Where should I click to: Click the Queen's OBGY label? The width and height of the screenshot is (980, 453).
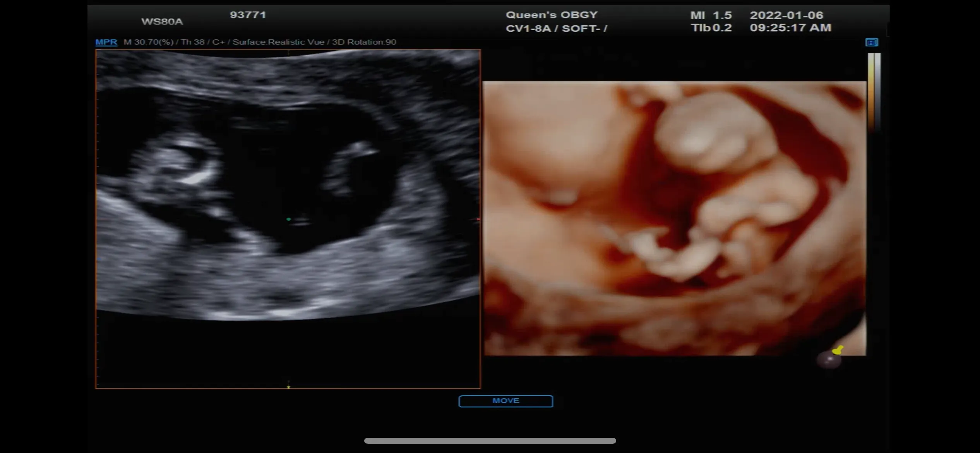(x=552, y=15)
